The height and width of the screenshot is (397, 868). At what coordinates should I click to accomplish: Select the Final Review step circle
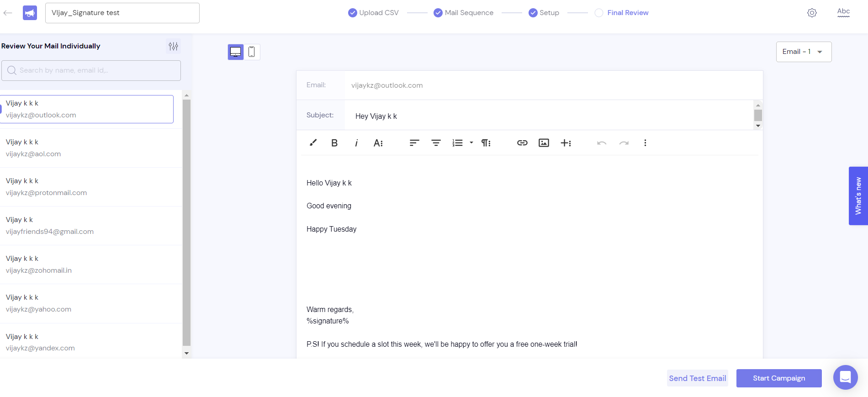(x=599, y=13)
